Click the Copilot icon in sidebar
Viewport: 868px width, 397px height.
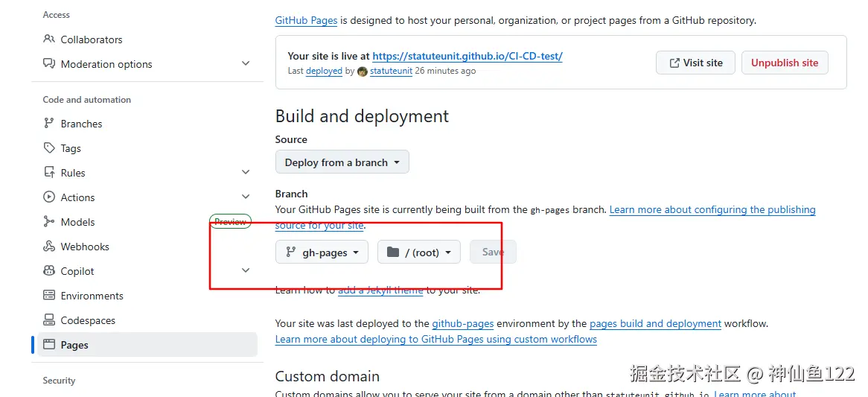point(49,271)
